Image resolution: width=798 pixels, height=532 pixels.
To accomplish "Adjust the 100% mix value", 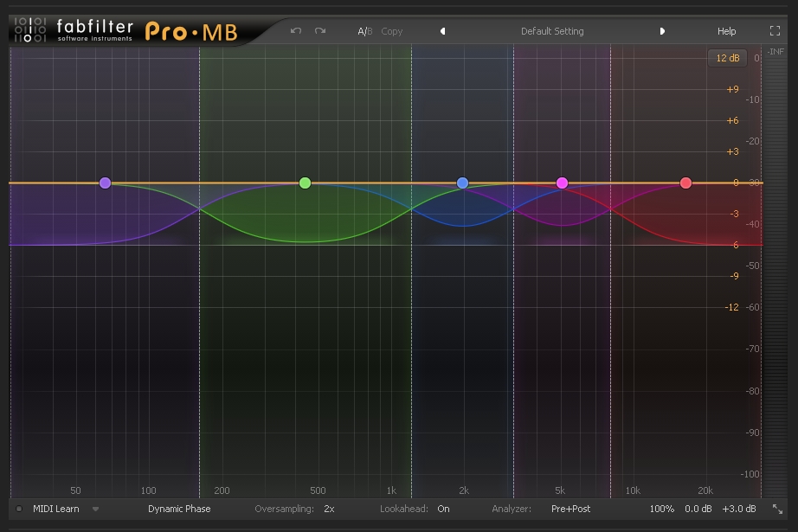I will [661, 509].
